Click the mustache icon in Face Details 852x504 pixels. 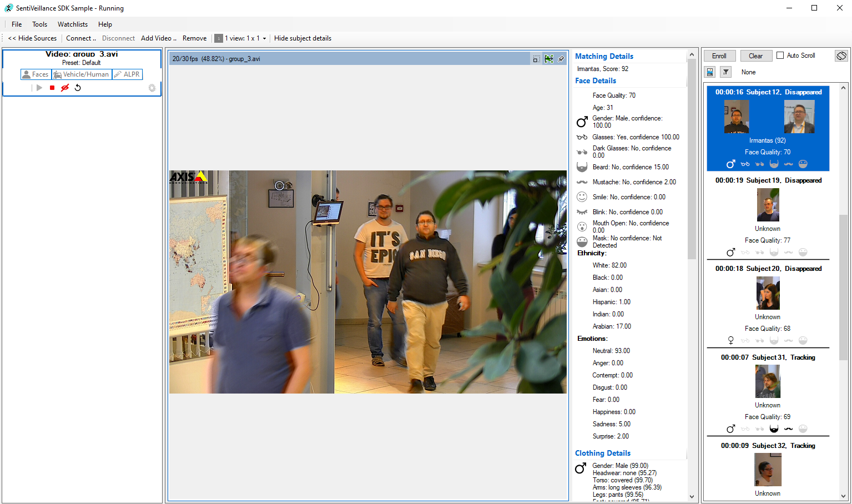pyautogui.click(x=582, y=182)
